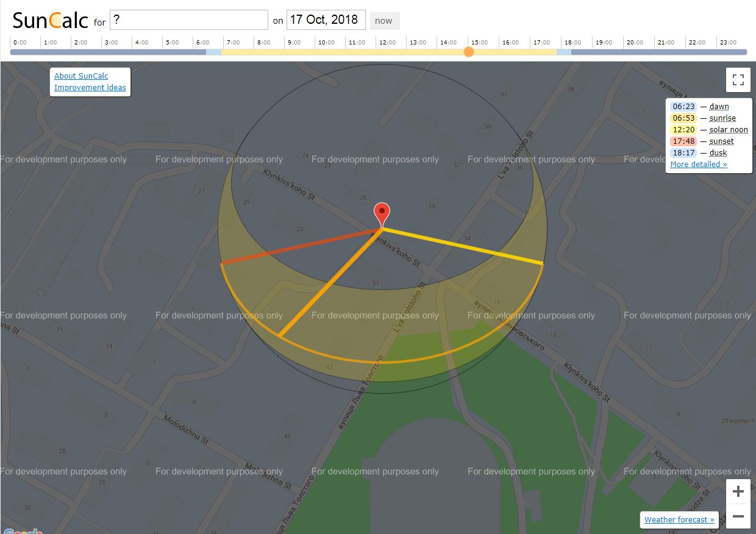
Task: Zoom out on the map
Action: 738,516
